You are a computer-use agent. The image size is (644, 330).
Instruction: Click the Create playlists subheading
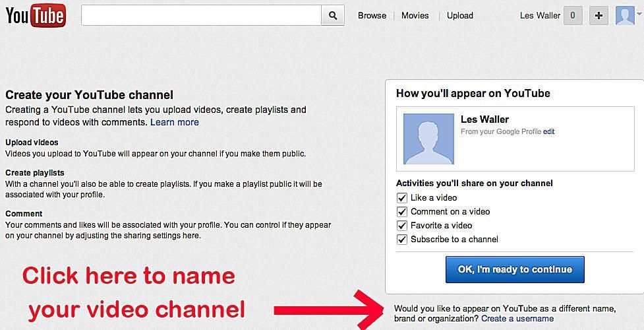pyautogui.click(x=34, y=173)
